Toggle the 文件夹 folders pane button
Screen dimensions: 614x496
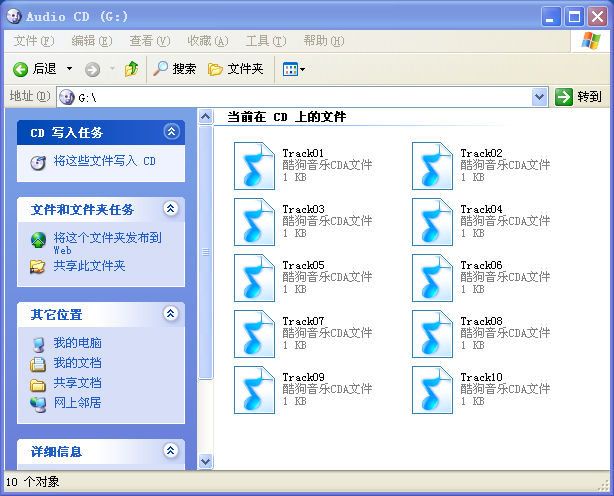click(x=235, y=69)
